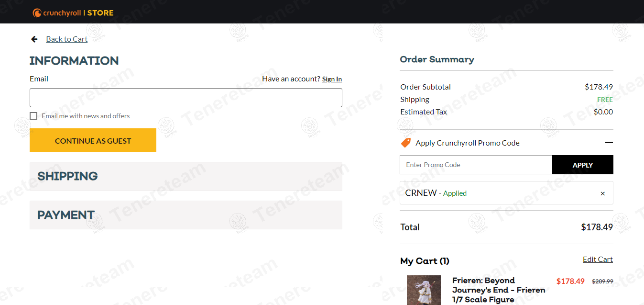Click the Crunchyroll logo icon in header
644x305 pixels.
click(37, 13)
